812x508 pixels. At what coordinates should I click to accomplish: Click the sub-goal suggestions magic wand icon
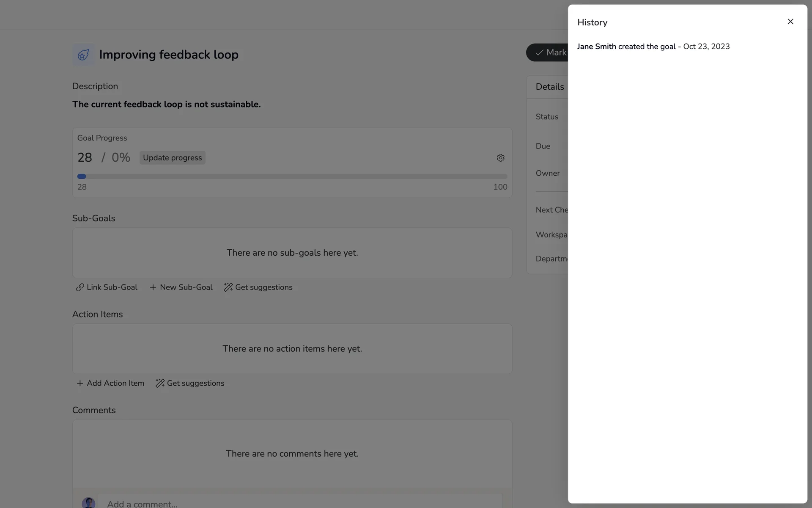click(228, 287)
